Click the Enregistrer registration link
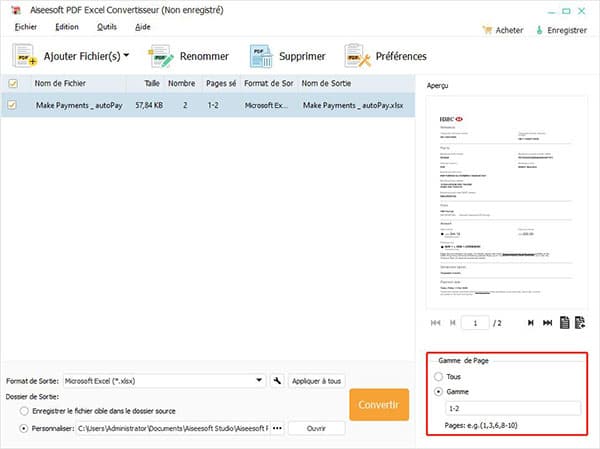Viewport: 600px width, 449px height. tap(561, 30)
